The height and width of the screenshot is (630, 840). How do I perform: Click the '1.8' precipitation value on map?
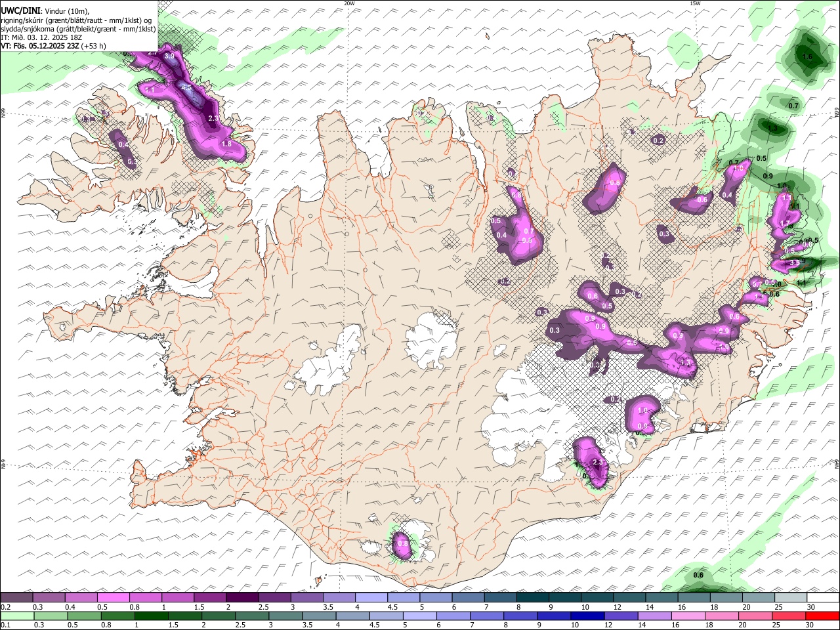pos(227,144)
